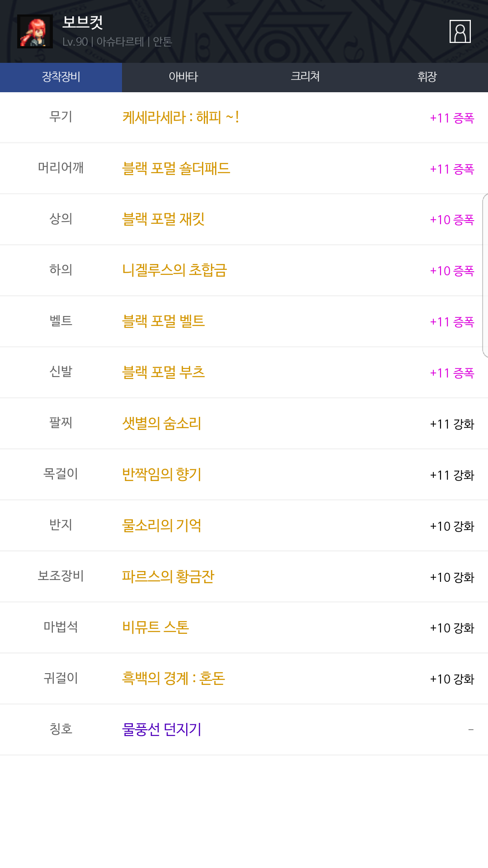Tap the 보브컷 character avatar thumbnail
The image size is (488, 868).
[x=35, y=32]
